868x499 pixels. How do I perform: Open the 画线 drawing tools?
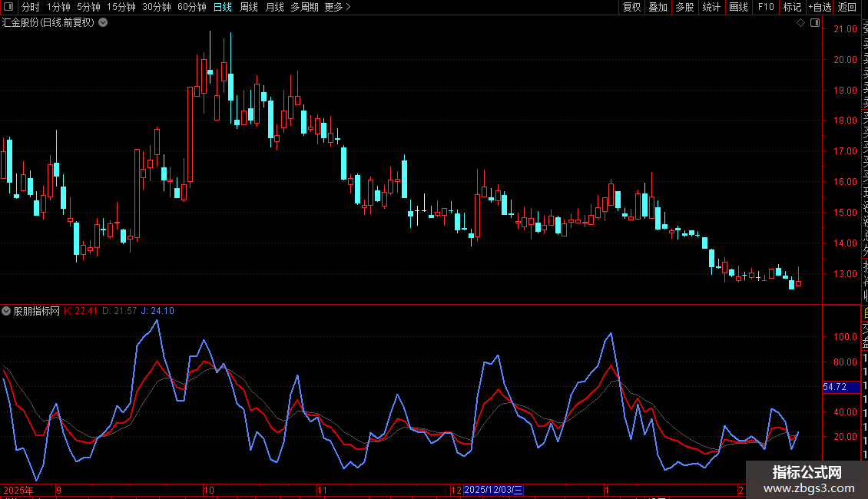coord(738,7)
